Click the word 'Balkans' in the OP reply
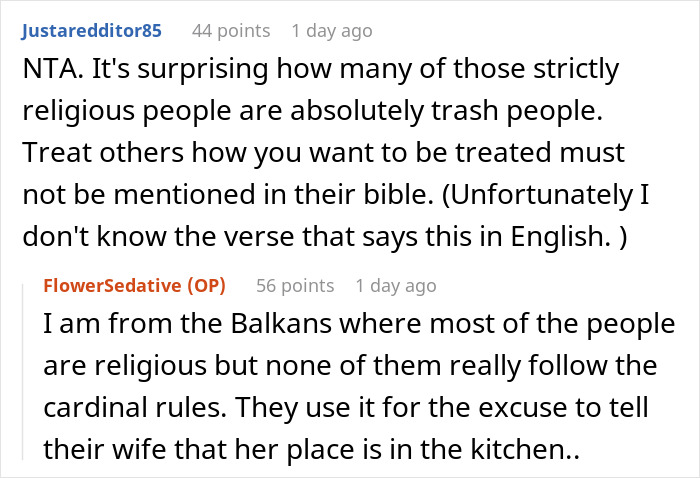 281,324
